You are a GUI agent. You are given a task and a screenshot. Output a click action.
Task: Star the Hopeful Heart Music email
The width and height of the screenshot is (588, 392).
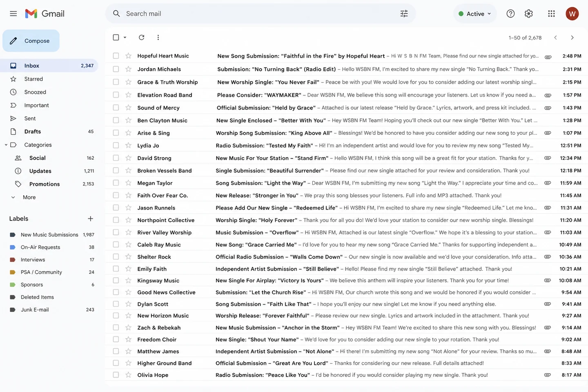point(128,56)
